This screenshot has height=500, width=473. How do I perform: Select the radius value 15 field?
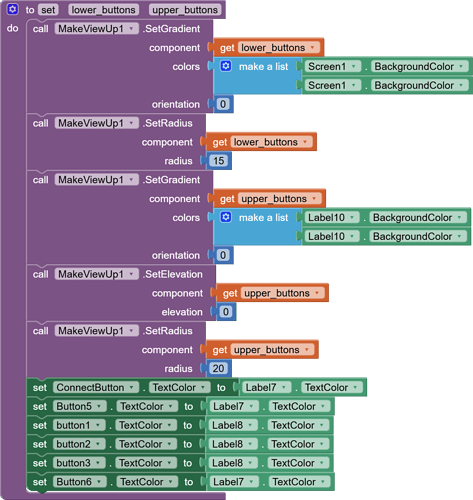tap(218, 161)
